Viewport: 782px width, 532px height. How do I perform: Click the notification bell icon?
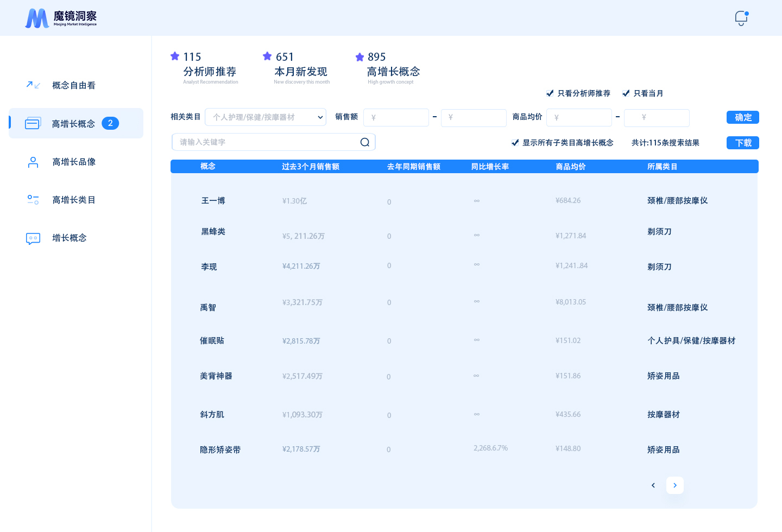point(741,18)
